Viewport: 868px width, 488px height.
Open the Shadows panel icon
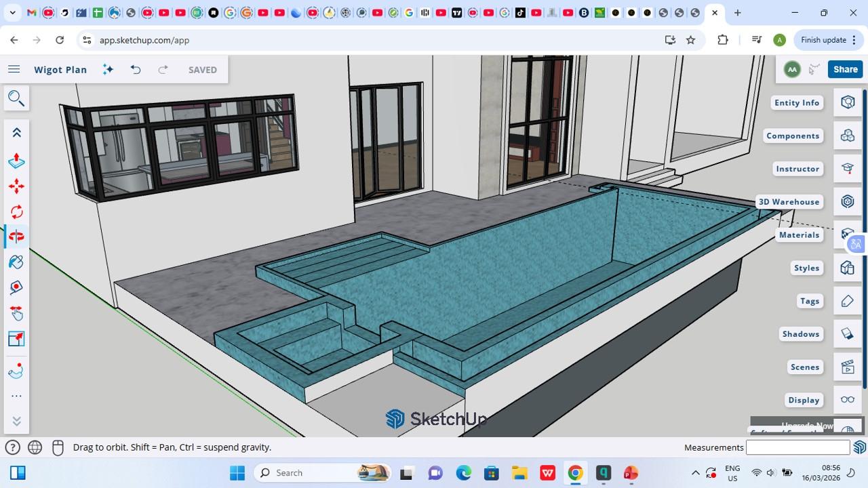847,333
